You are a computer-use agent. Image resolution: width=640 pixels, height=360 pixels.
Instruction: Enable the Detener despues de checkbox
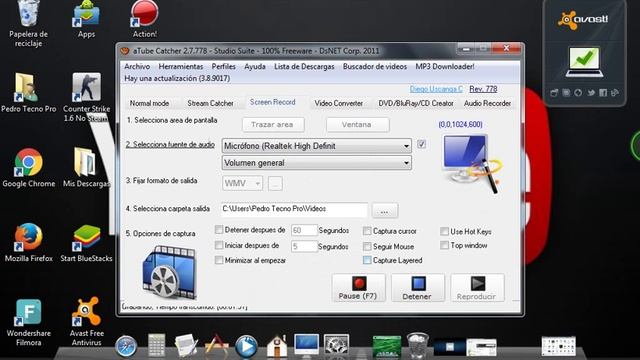(x=219, y=230)
